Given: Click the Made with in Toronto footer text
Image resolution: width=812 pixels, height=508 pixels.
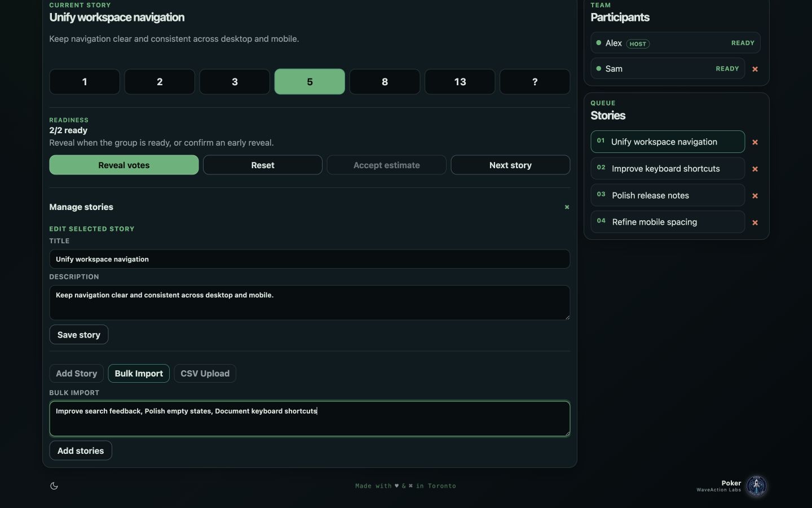Looking at the screenshot, I should point(405,486).
